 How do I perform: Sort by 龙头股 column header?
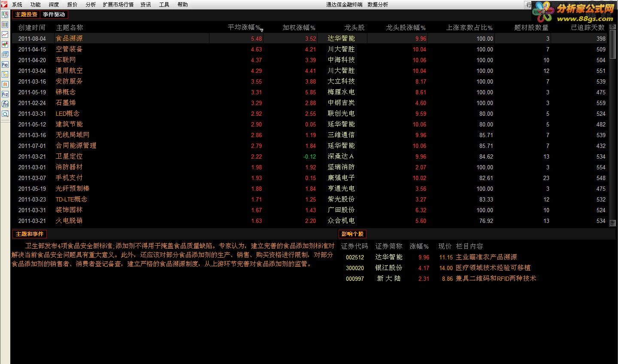354,27
